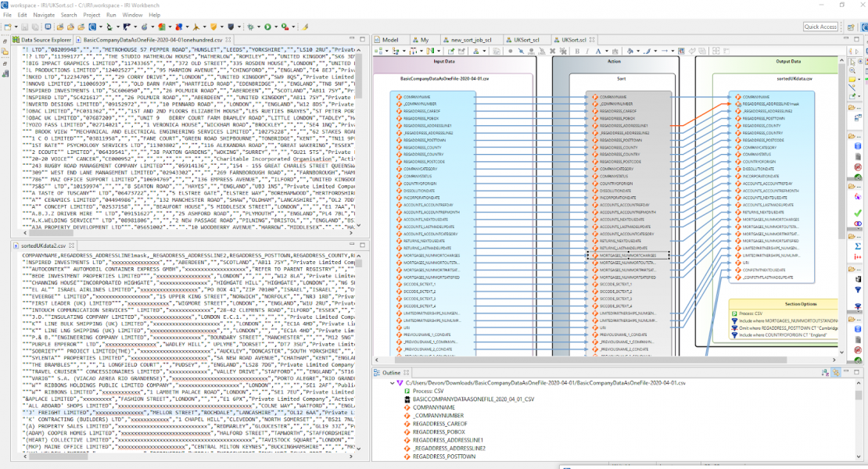This screenshot has height=469, width=868.
Task: Open the External Tools dropdown arrow
Action: pos(293,27)
